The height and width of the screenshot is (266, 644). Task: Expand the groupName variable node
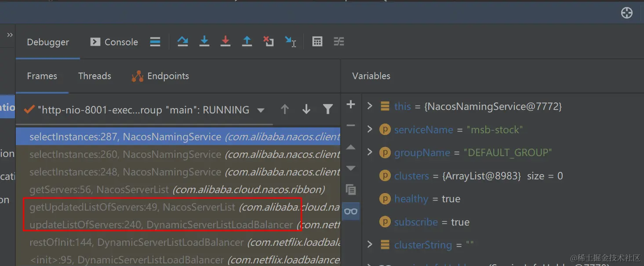(369, 152)
